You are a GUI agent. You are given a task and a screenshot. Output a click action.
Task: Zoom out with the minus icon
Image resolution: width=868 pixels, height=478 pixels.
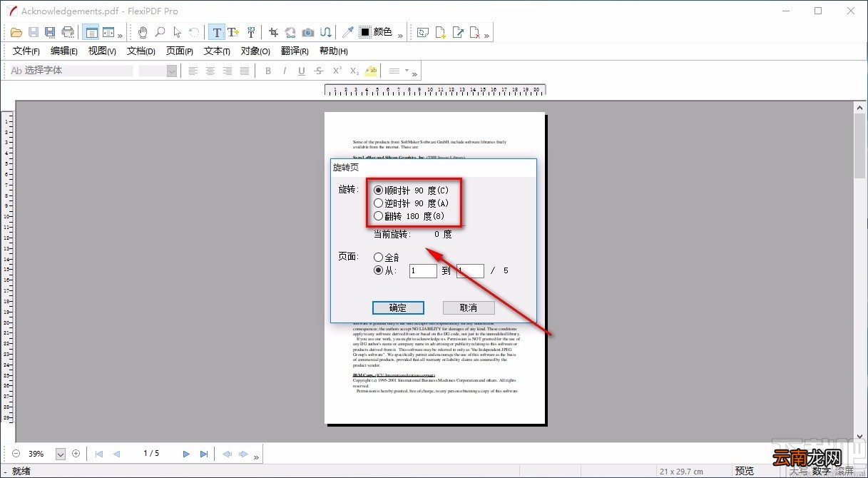click(x=16, y=453)
